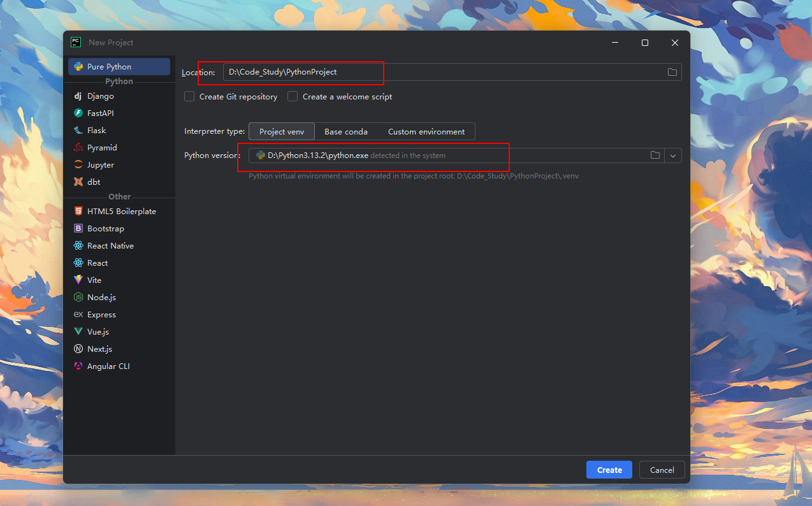The height and width of the screenshot is (506, 812).
Task: Select Pure Python in the sidebar
Action: click(x=119, y=67)
